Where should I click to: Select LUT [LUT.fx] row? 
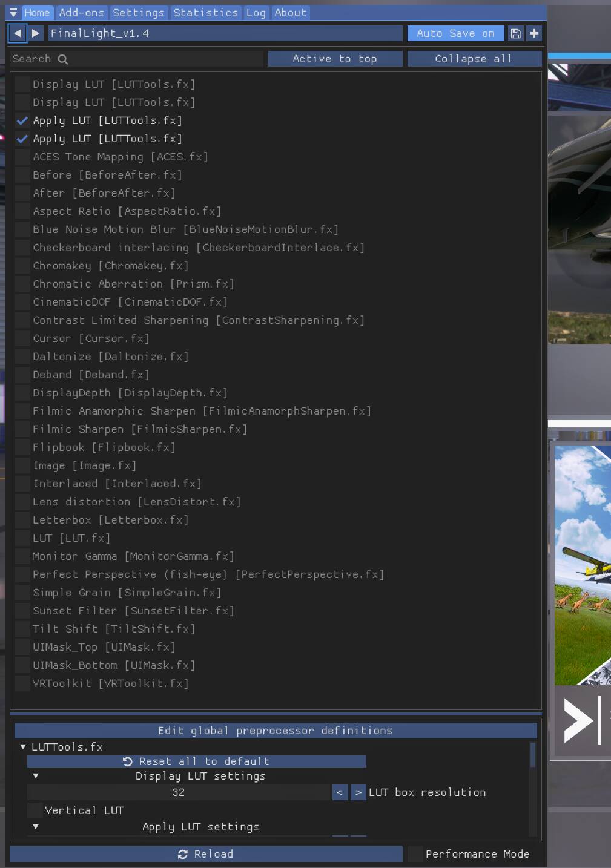71,538
